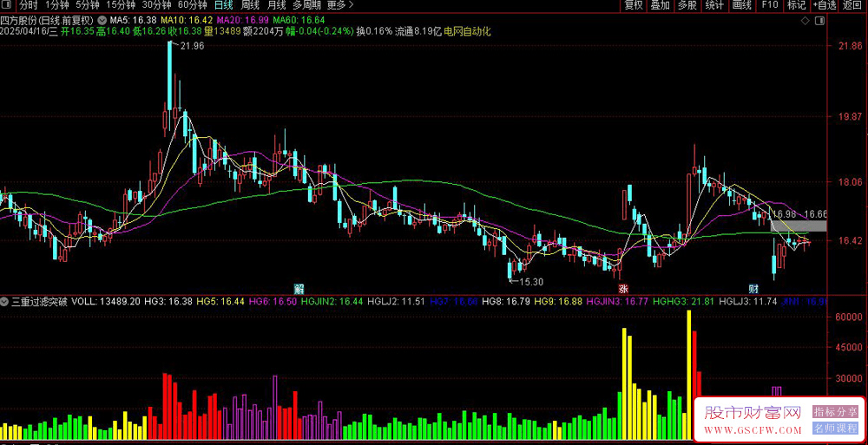Click the 60000 volume axis value
Viewport: 868px width, 445px height.
click(x=849, y=317)
